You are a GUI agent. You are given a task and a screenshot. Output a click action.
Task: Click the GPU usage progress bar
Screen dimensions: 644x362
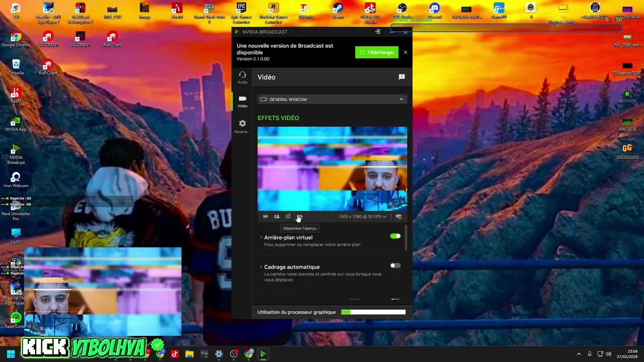point(373,312)
